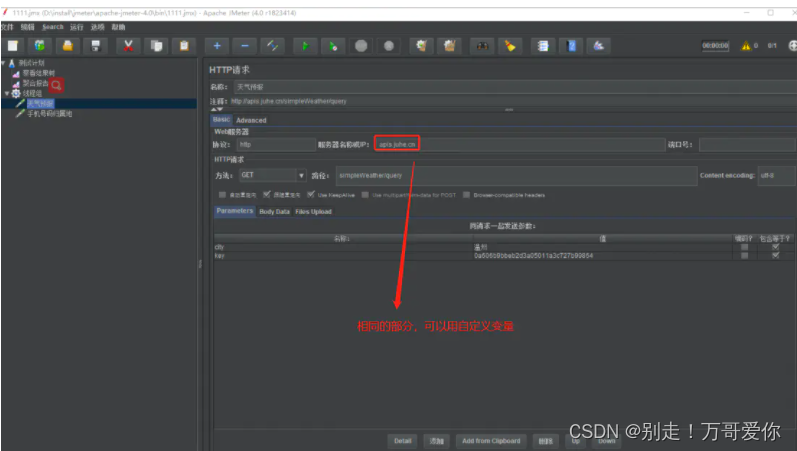Open the 运行 menu
The width and height of the screenshot is (797, 451).
(77, 27)
